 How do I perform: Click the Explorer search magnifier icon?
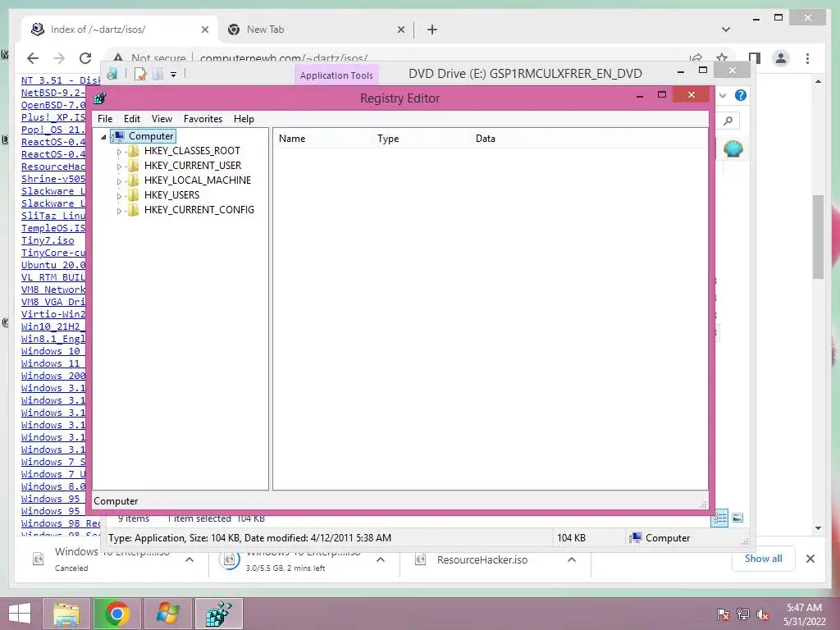pyautogui.click(x=728, y=121)
